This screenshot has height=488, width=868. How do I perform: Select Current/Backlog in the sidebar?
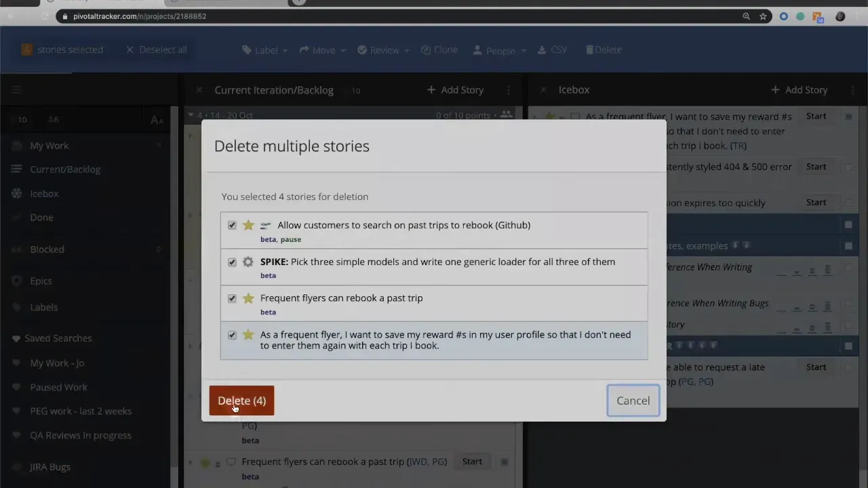(x=65, y=169)
